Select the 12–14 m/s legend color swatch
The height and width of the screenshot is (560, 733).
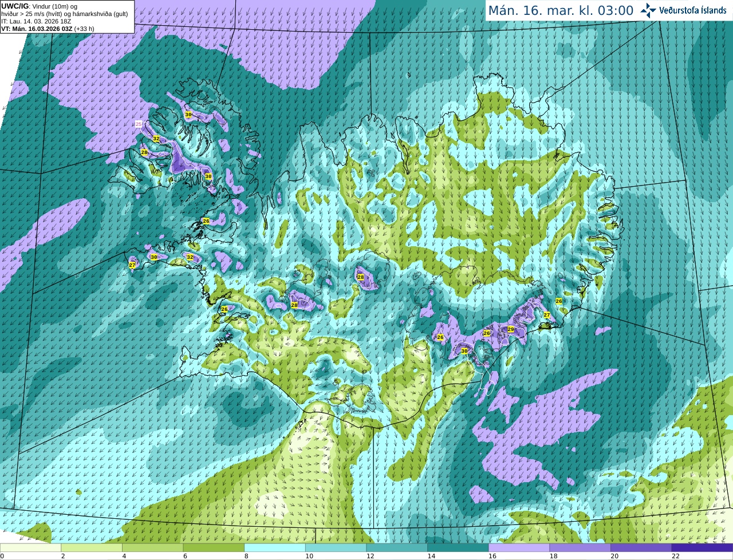coord(397,547)
